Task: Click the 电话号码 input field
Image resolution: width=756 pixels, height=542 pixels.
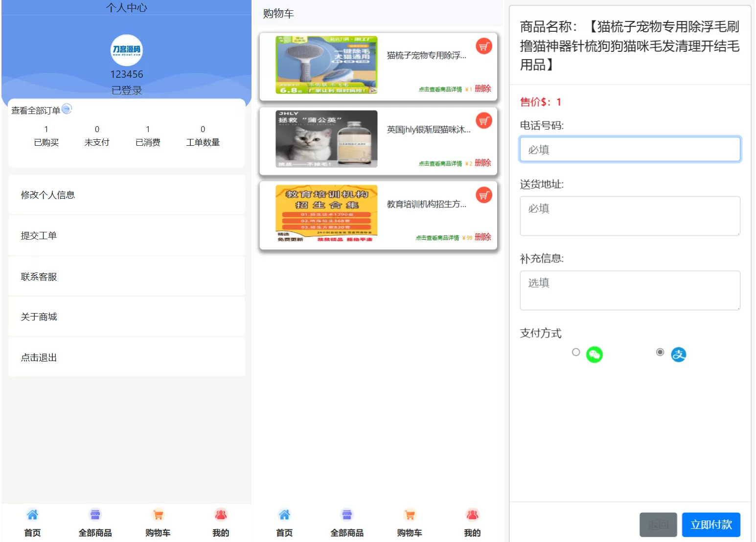Action: 629,149
